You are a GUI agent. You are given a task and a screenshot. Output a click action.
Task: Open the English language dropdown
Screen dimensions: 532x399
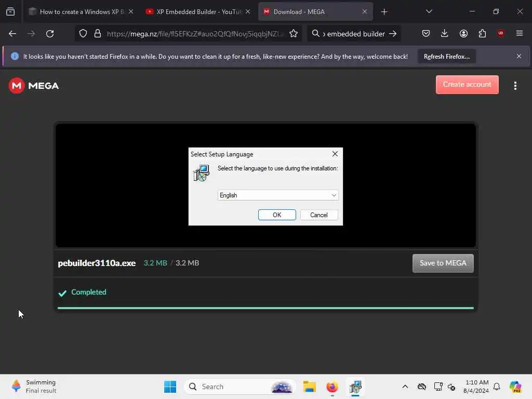pyautogui.click(x=278, y=195)
